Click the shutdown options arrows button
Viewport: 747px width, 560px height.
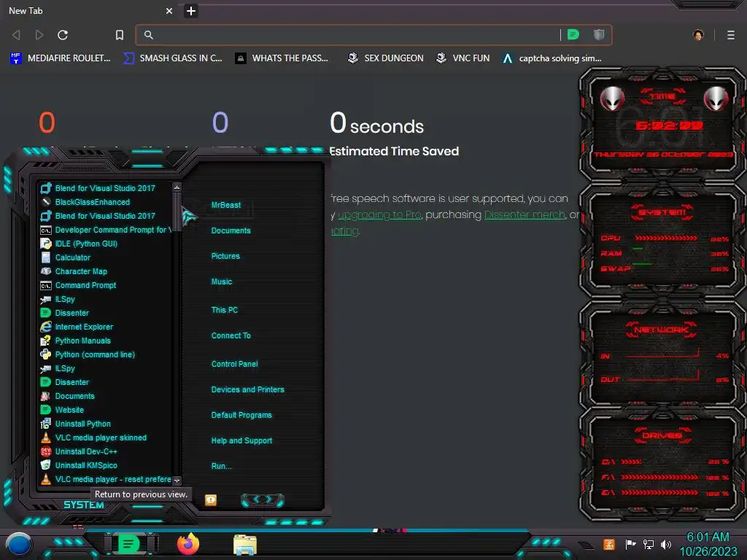pos(263,499)
